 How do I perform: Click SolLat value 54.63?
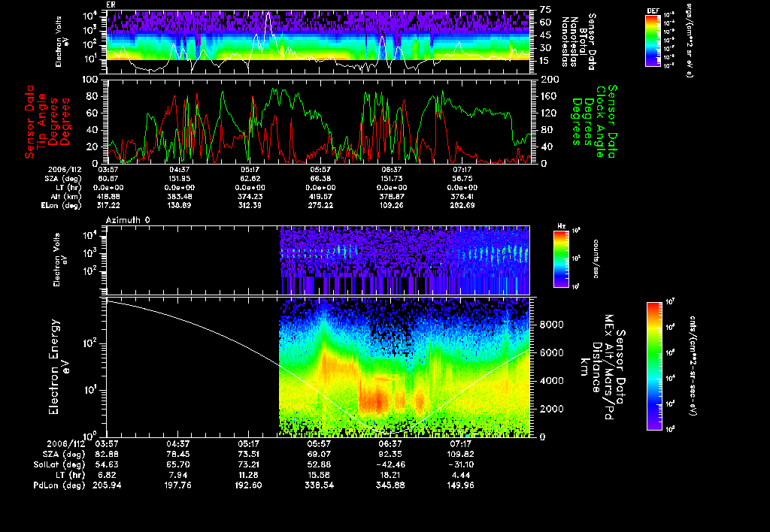coord(107,464)
